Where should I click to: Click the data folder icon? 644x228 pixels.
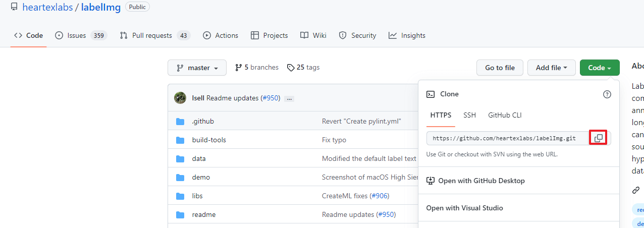click(x=180, y=158)
